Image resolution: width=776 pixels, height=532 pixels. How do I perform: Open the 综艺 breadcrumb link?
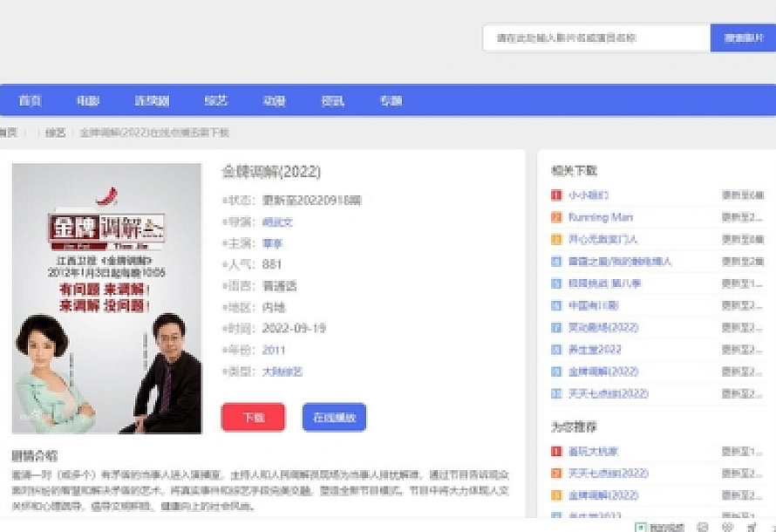pos(55,133)
